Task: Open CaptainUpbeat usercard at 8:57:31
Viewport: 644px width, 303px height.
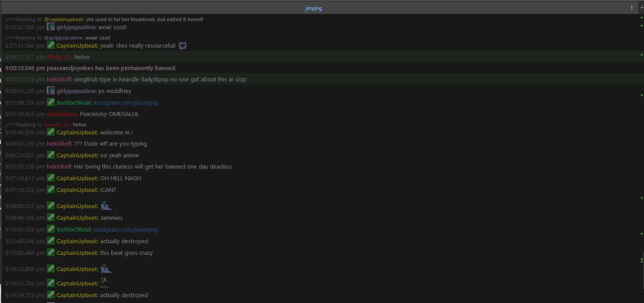Action: [x=77, y=46]
